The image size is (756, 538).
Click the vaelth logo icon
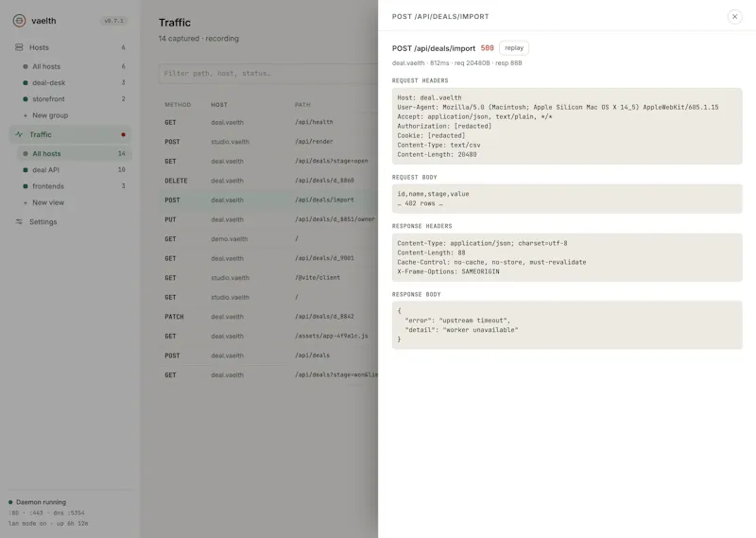[19, 21]
